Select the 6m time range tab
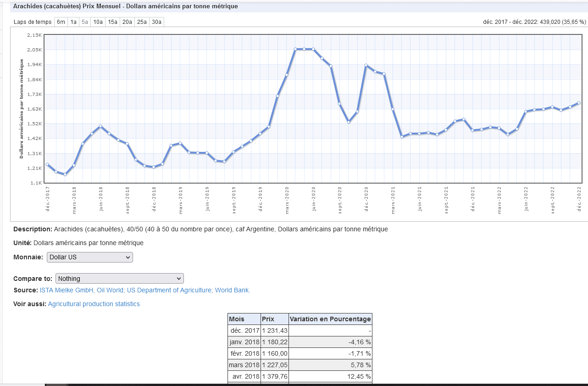 (61, 22)
